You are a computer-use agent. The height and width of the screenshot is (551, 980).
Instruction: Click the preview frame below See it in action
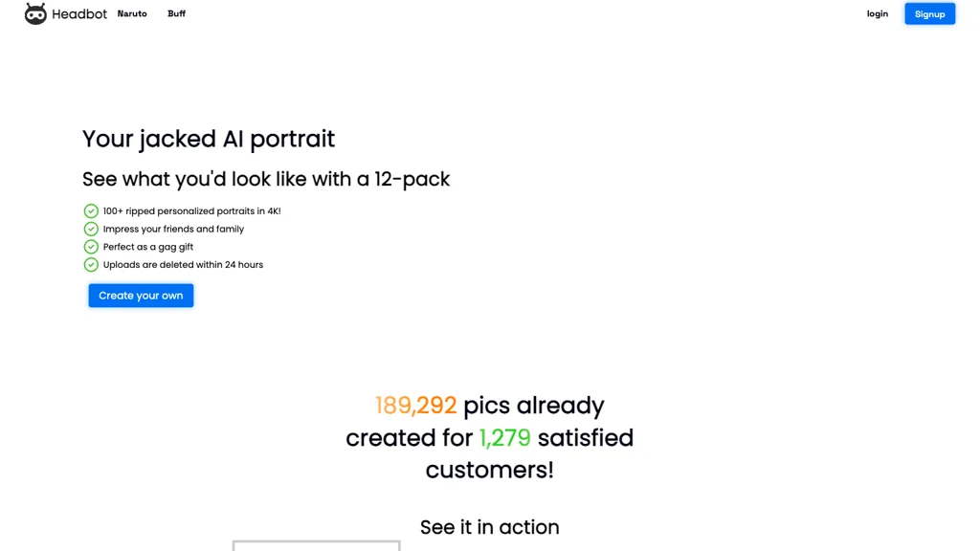[316, 546]
